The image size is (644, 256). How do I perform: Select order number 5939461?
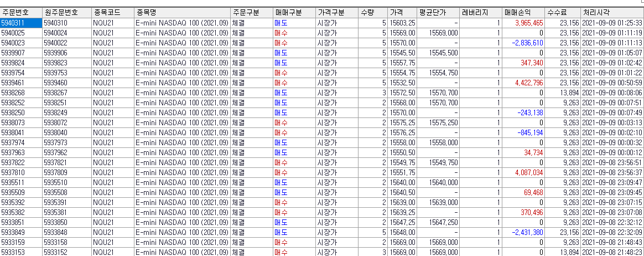21,83
